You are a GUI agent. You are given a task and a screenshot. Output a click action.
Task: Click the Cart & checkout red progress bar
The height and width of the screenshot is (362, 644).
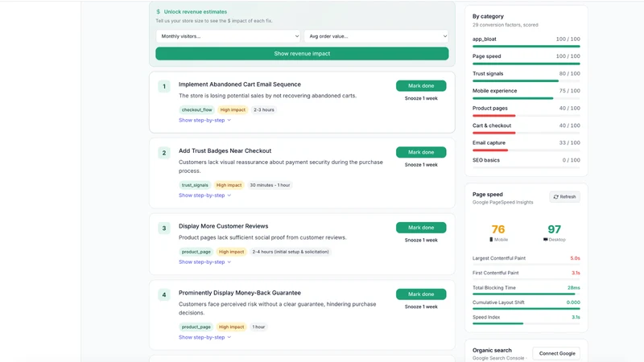click(x=493, y=133)
